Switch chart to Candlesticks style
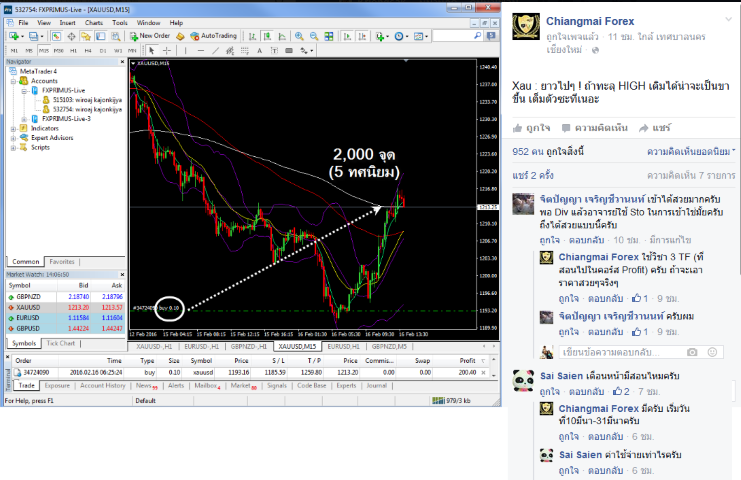The height and width of the screenshot is (480, 741). [x=267, y=36]
